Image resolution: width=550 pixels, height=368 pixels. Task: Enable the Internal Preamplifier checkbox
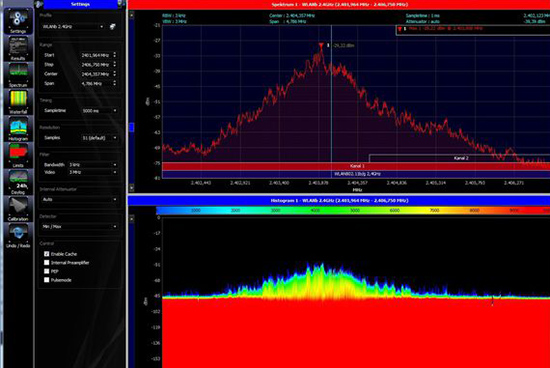click(47, 262)
